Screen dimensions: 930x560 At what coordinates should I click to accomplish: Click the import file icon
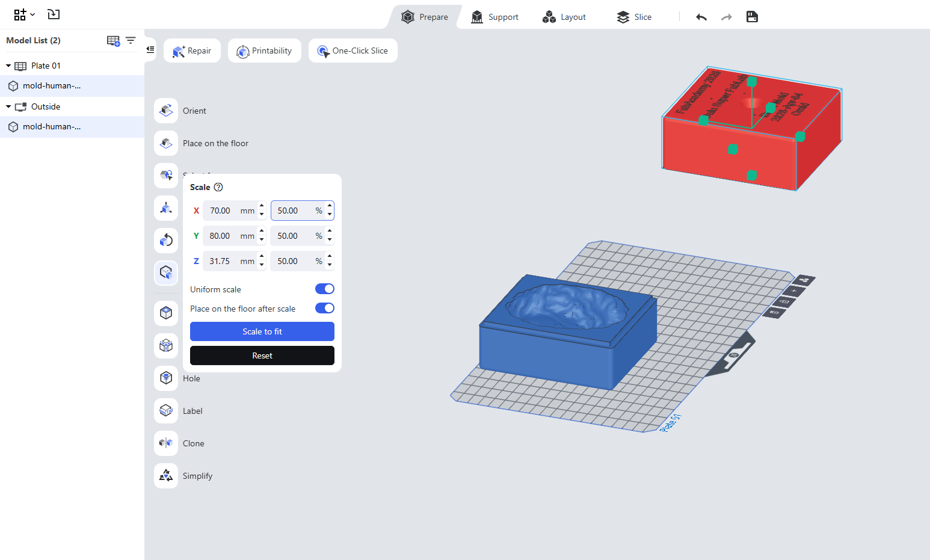pos(54,14)
